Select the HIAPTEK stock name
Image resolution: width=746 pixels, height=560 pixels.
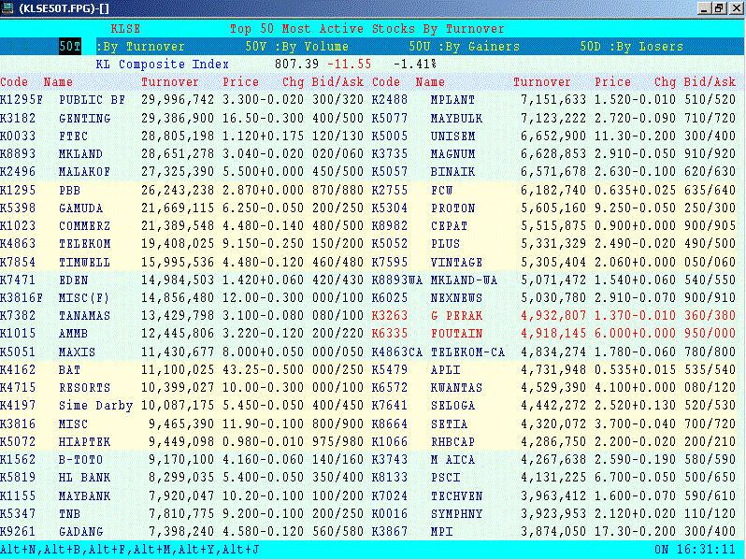click(84, 442)
